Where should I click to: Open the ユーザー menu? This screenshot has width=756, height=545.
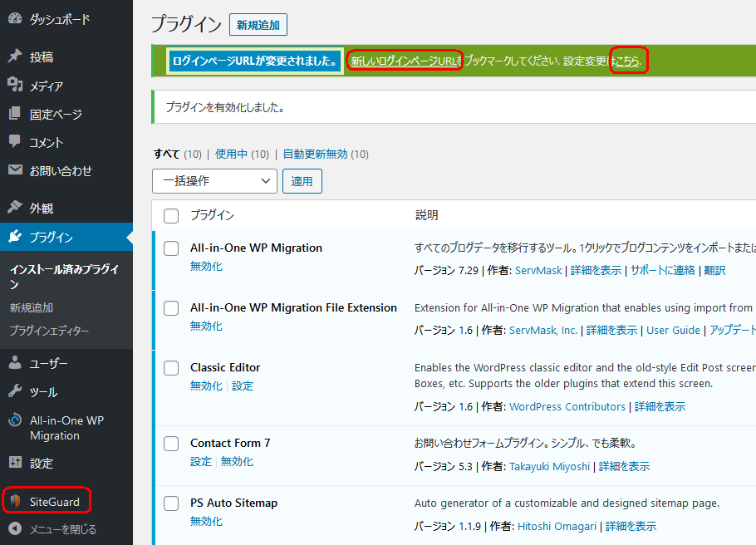coord(49,363)
